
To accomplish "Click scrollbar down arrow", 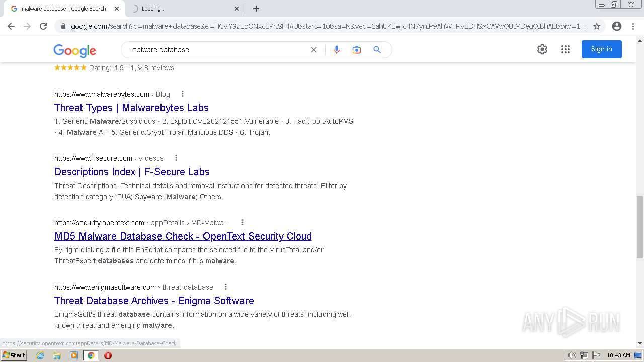I will point(640,343).
